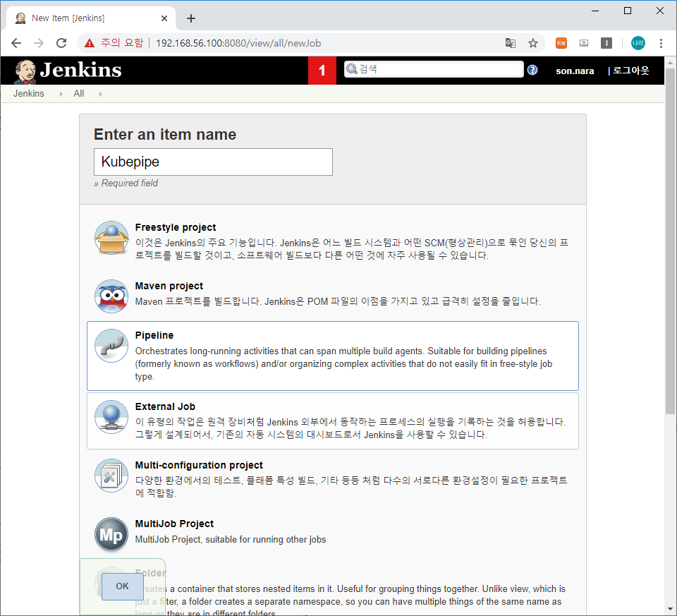Screen dimensions: 677x616
Task: Go to the All breadcrumb link
Action: pyautogui.click(x=78, y=94)
